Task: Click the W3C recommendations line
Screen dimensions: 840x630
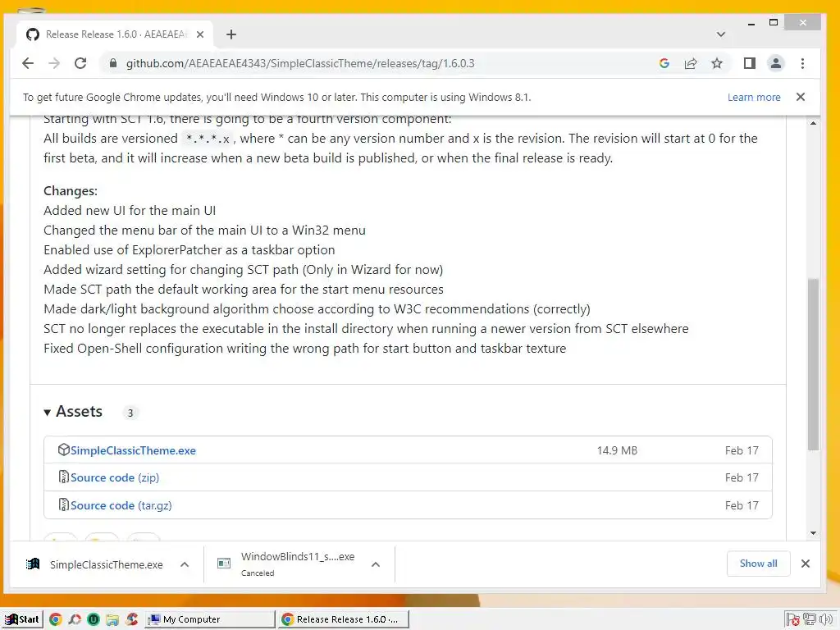Action: 317,309
